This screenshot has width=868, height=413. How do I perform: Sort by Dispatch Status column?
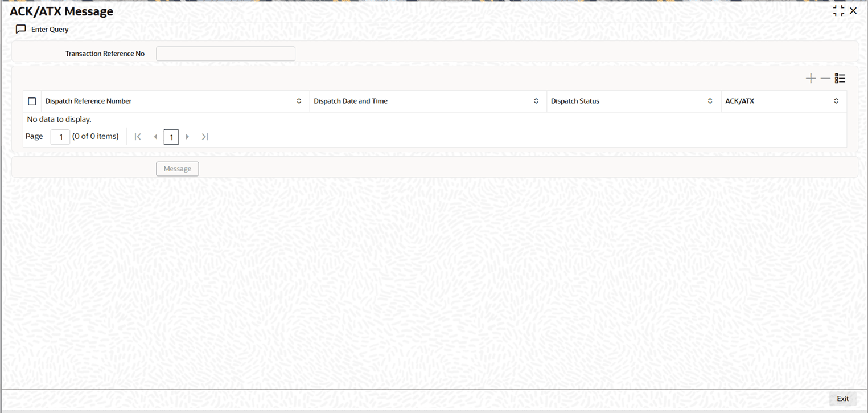pyautogui.click(x=710, y=101)
